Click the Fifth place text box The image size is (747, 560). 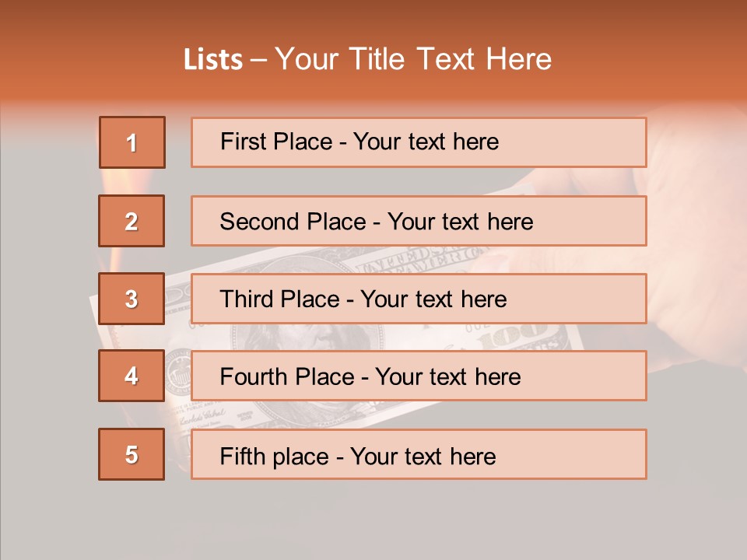pyautogui.click(x=419, y=454)
